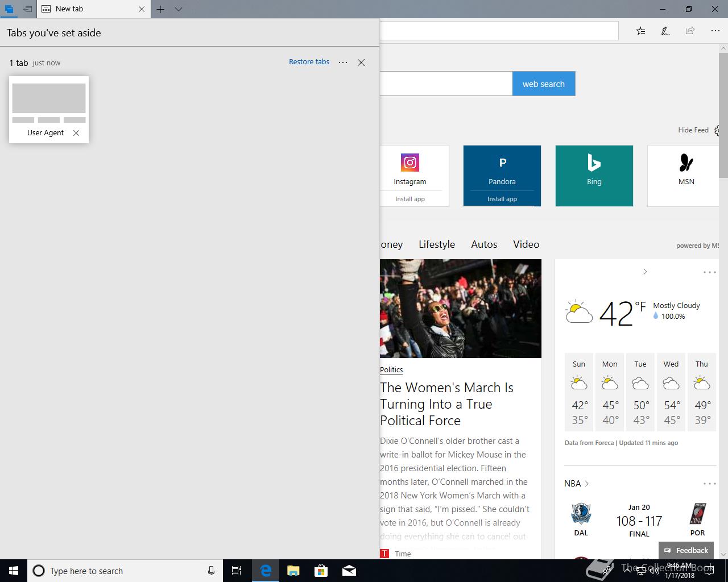The width and height of the screenshot is (728, 582).
Task: Open the Women's March article image
Action: pos(461,309)
